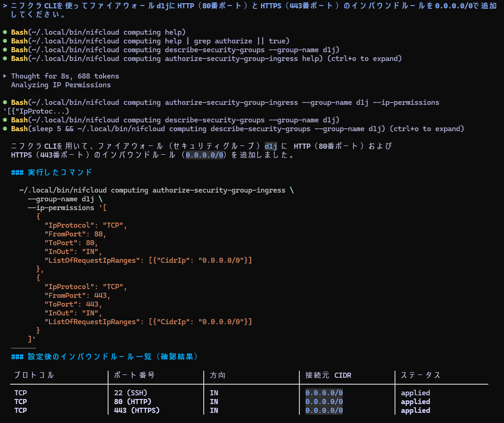The image size is (504, 423).
Task: Click the 'プロトコル' table header
Action: [34, 375]
